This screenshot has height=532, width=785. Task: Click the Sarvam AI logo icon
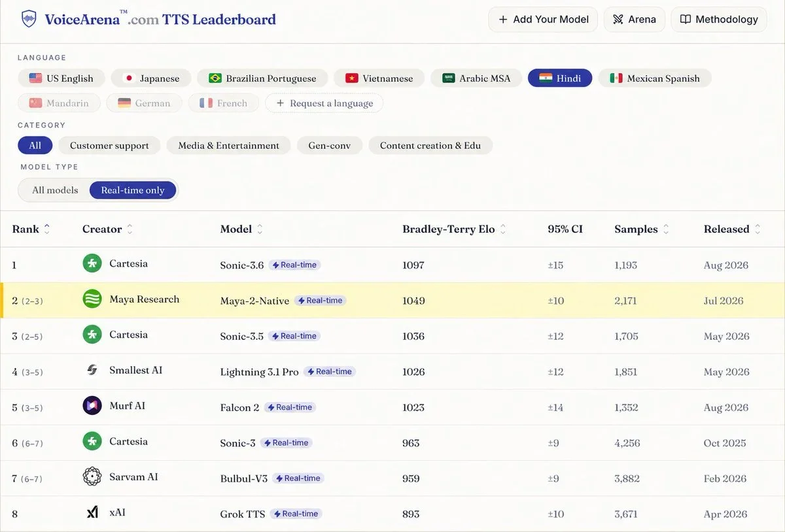point(92,476)
